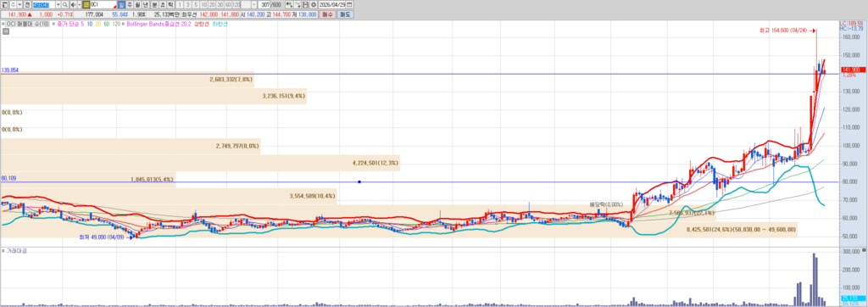Toggle the small square before OCI 매물대
Viewport: 868px width, 307px height.
(3, 24)
